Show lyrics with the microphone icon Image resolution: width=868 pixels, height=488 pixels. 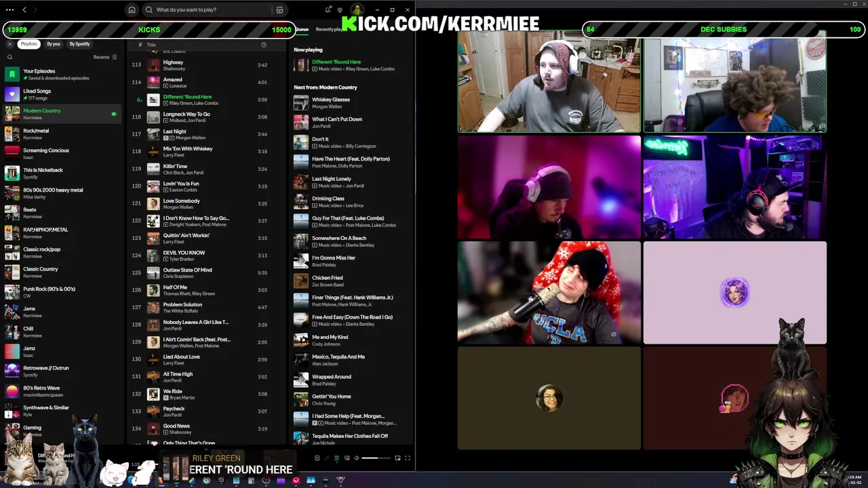[x=327, y=458]
